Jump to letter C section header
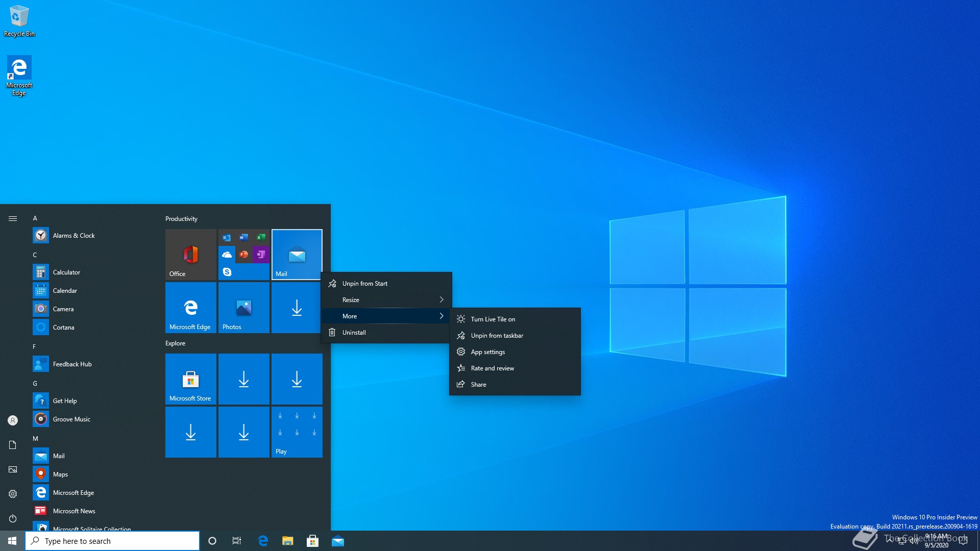 [x=35, y=255]
